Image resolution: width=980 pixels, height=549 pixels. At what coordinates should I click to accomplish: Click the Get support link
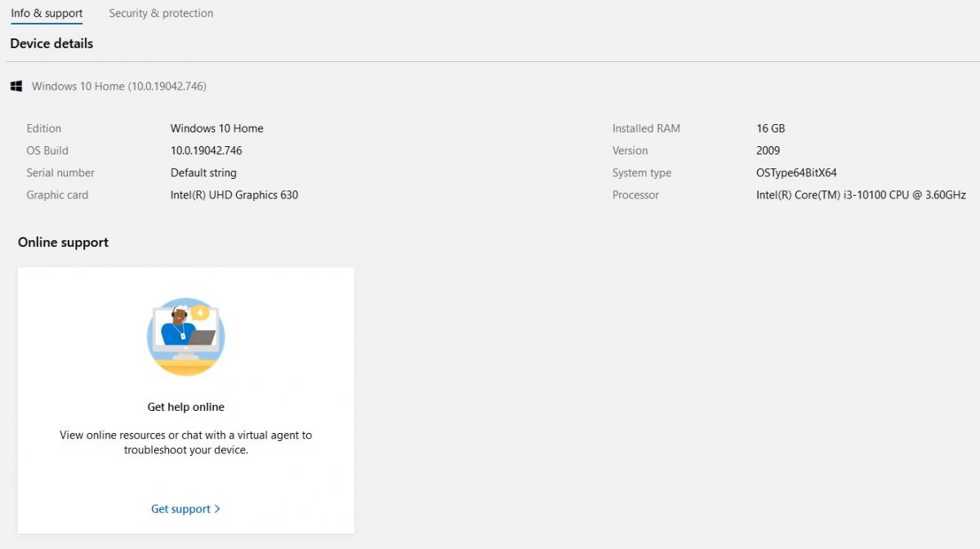tap(186, 509)
